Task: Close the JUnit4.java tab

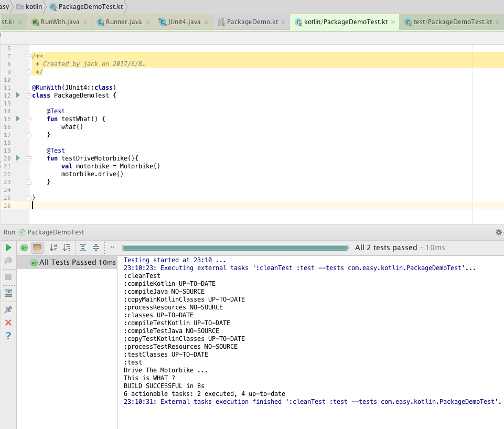Action: [207, 22]
